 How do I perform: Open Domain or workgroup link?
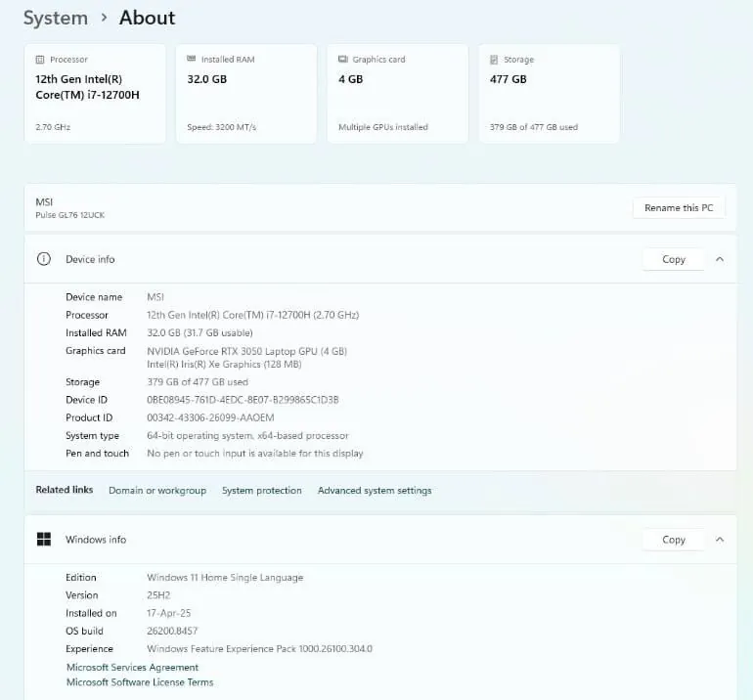pos(157,490)
